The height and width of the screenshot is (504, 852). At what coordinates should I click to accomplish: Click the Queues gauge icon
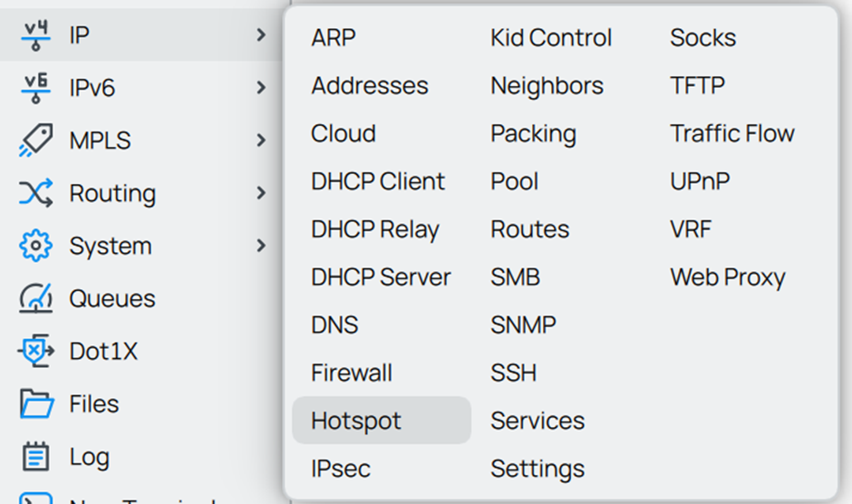(36, 298)
